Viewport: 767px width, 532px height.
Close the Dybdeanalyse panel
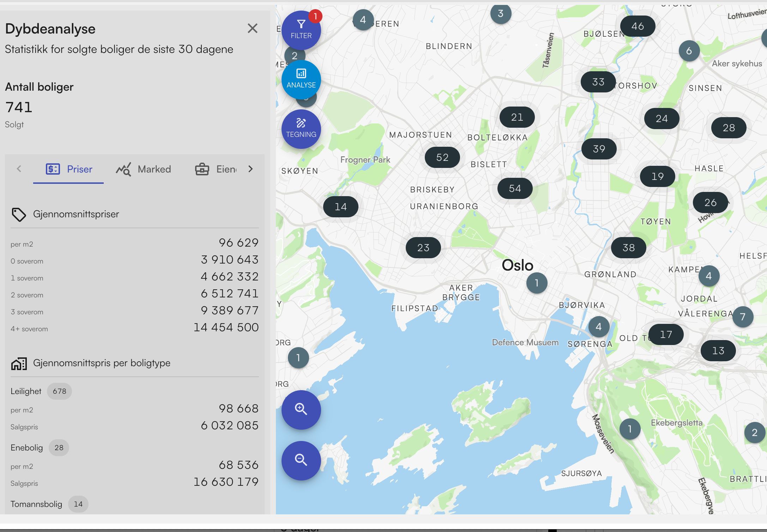[x=252, y=28]
